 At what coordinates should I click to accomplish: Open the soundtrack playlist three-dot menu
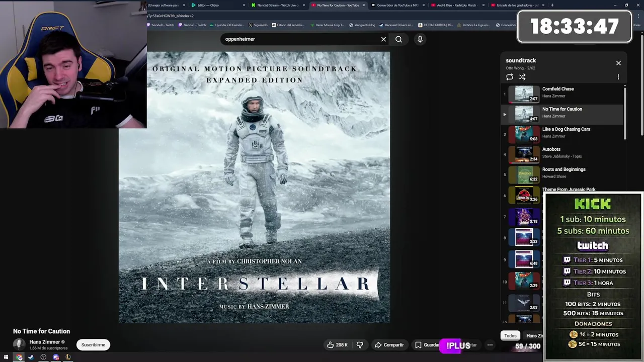tap(618, 77)
